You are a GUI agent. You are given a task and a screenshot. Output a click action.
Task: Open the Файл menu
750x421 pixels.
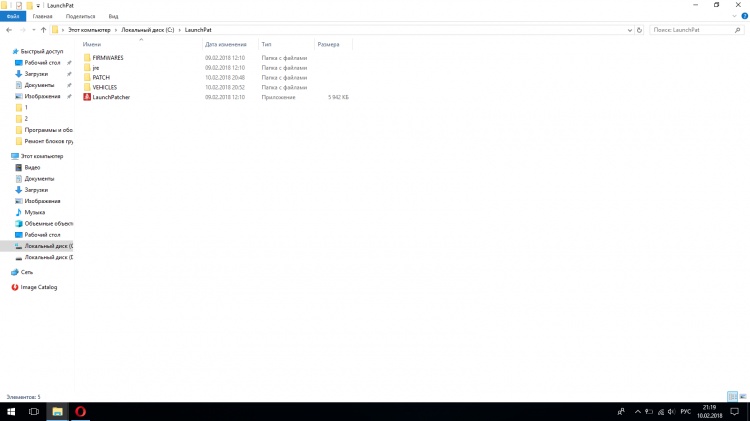click(x=13, y=17)
